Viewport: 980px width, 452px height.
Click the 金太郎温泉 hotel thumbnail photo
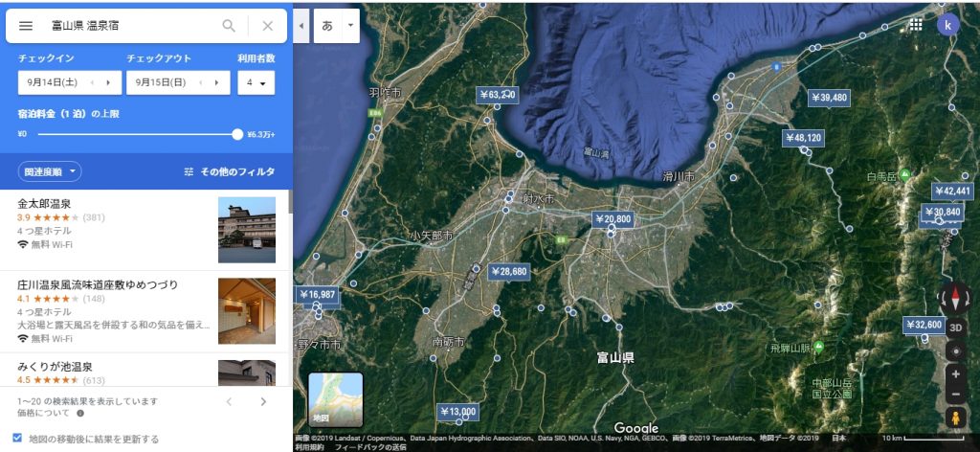[247, 230]
